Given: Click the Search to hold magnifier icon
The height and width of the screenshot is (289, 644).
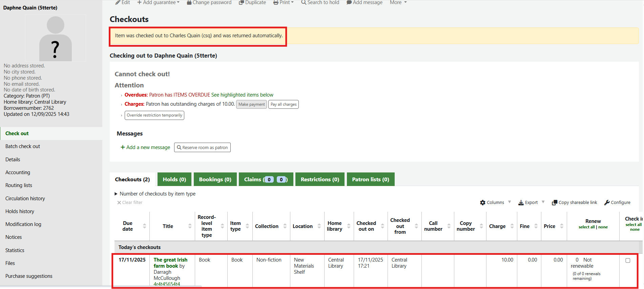Looking at the screenshot, I should click(304, 3).
